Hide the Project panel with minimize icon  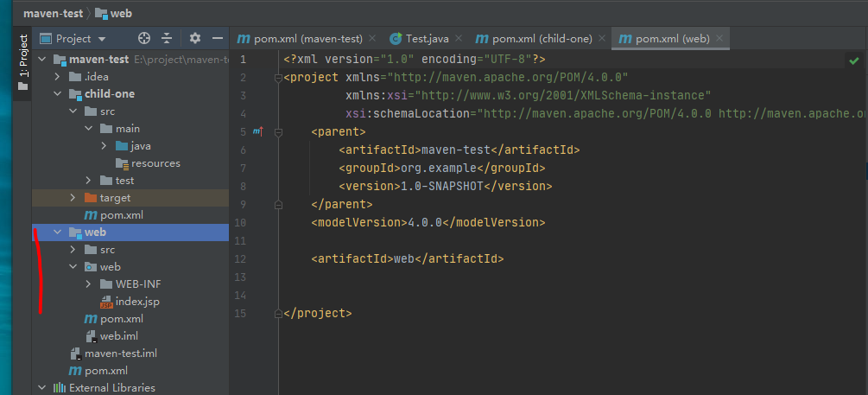(x=217, y=39)
